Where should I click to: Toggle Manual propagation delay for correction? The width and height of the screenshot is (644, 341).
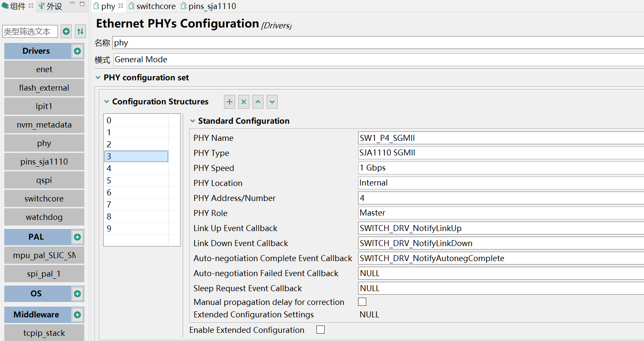[362, 301]
